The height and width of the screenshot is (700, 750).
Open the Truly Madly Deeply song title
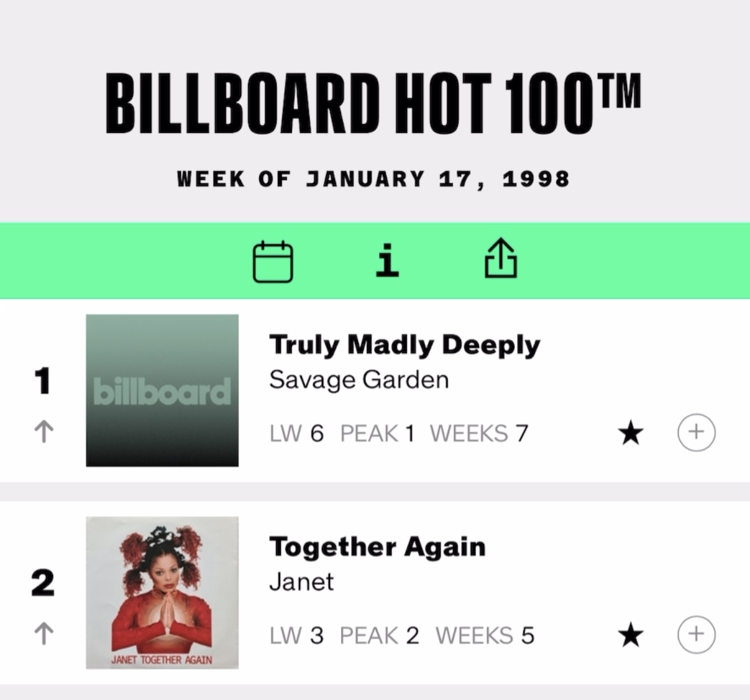coord(405,345)
